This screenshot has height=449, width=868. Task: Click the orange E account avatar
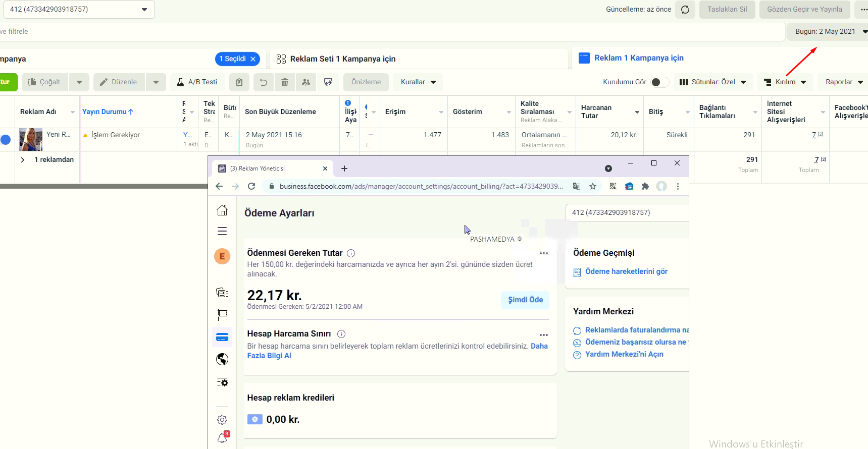(x=222, y=256)
